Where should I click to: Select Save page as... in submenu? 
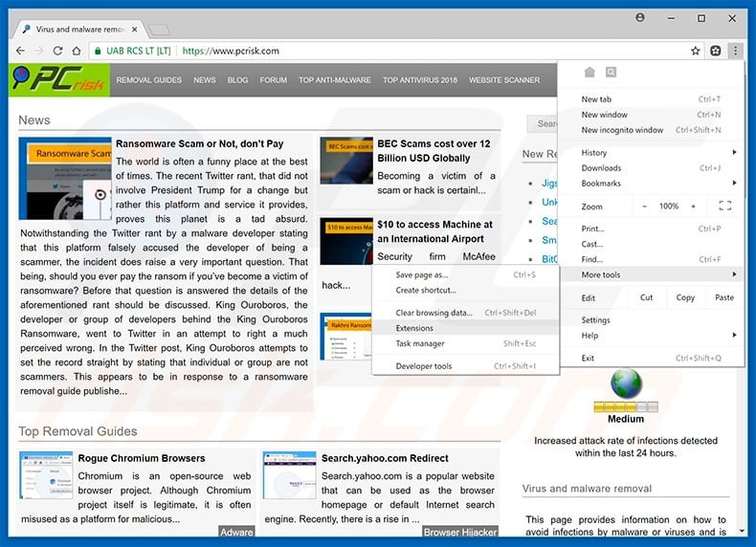pos(466,275)
